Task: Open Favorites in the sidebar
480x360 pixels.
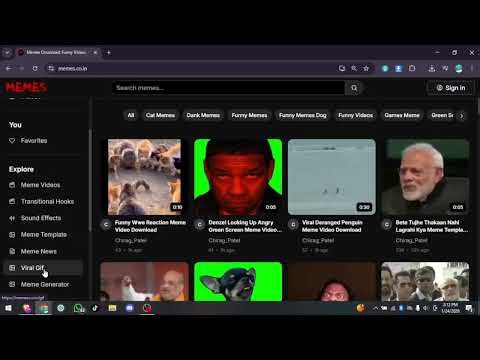Action: [x=43, y=141]
